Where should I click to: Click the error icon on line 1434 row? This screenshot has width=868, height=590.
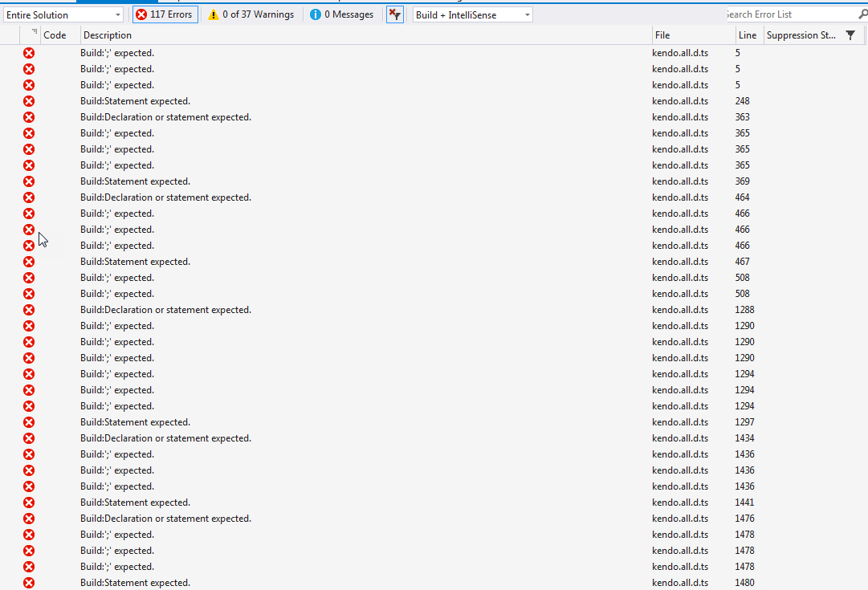[x=29, y=438]
